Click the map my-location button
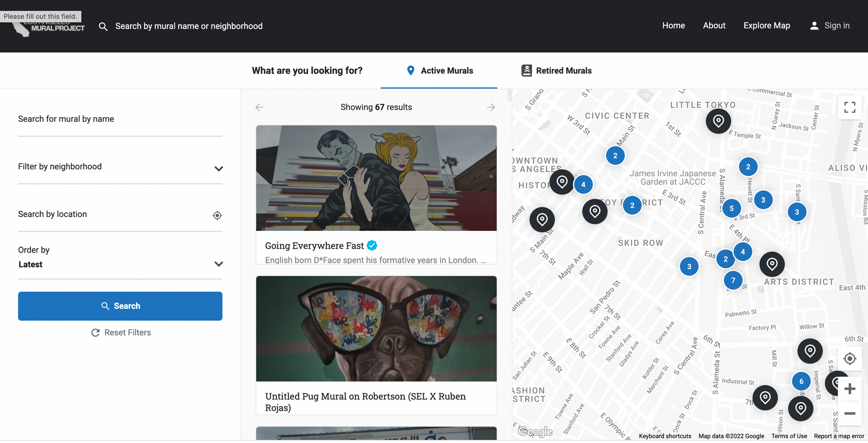The image size is (868, 443). pos(850,358)
